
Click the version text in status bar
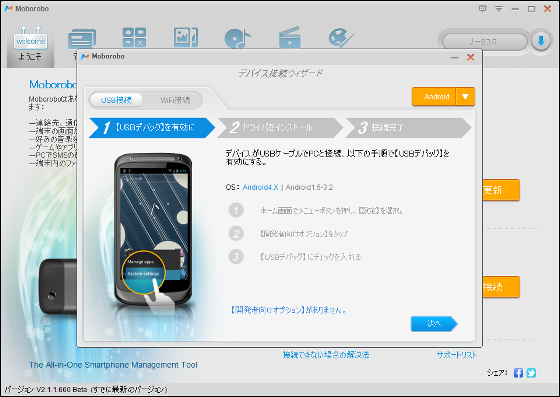pos(86,389)
